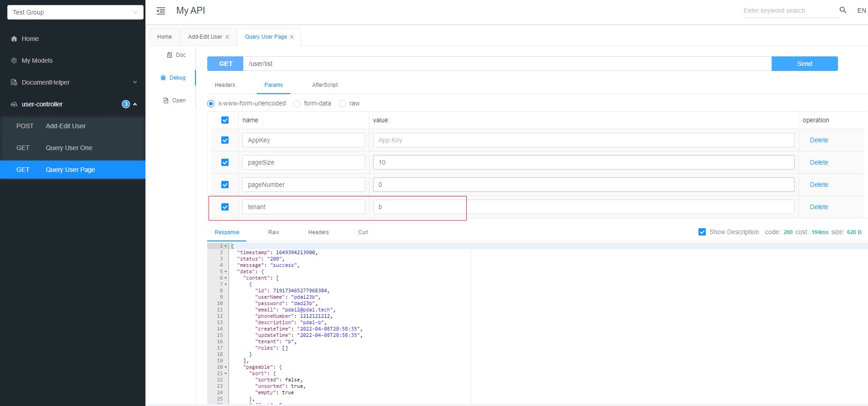The width and height of the screenshot is (868, 406).
Task: Close the Add-Edit User tab
Action: click(x=227, y=37)
